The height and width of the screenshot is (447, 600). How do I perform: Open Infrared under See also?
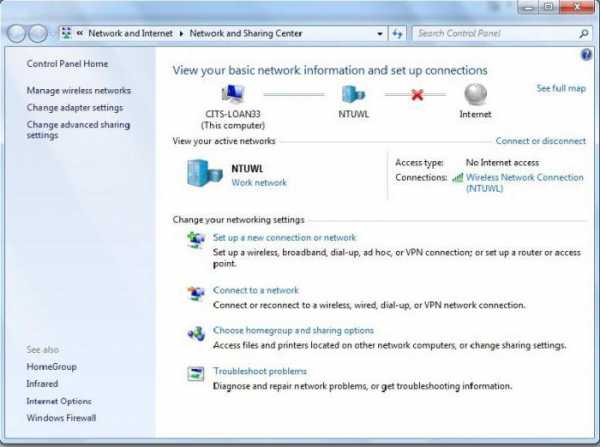click(x=42, y=383)
